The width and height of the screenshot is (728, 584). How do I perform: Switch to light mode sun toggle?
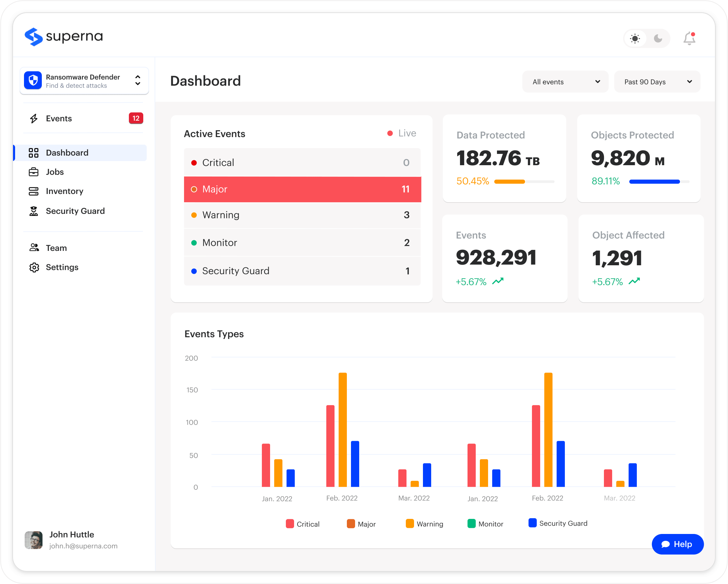(635, 38)
